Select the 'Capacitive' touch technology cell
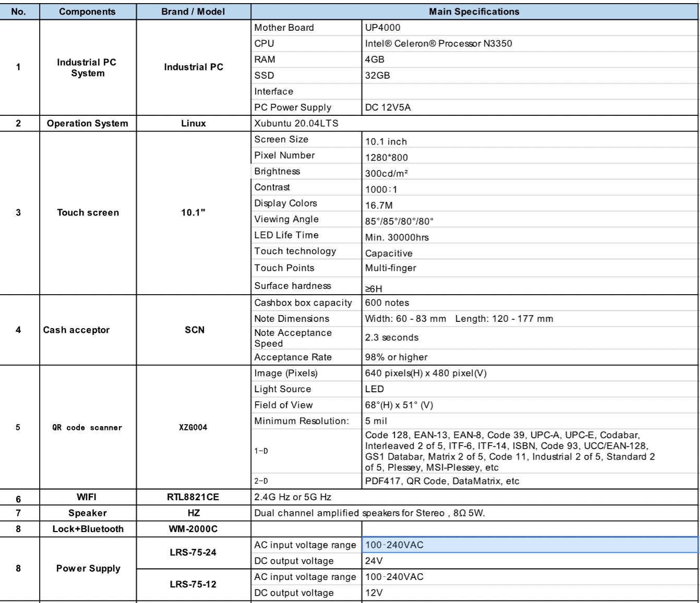Screen dimensions: 700x603 [x=530, y=252]
